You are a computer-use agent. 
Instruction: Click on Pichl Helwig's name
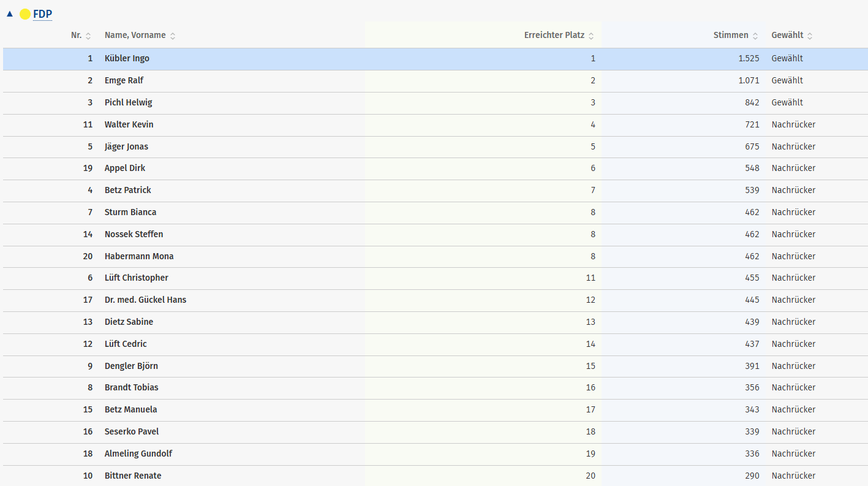coord(128,103)
